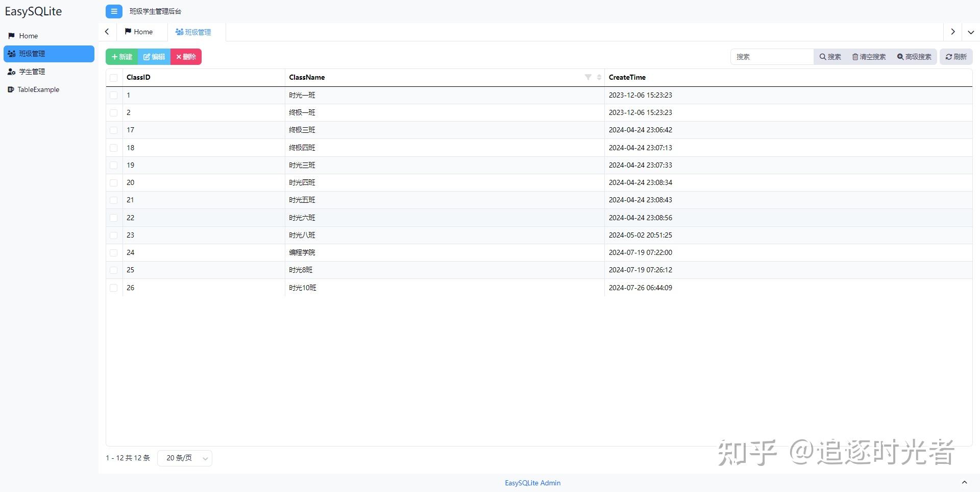Toggle the blue hamburger sidebar button
The image size is (980, 492).
[x=114, y=11]
